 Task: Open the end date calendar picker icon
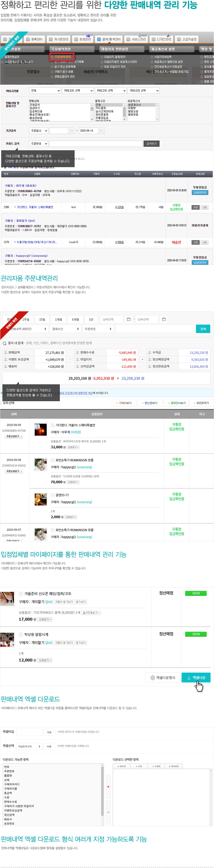[x=163, y=319]
